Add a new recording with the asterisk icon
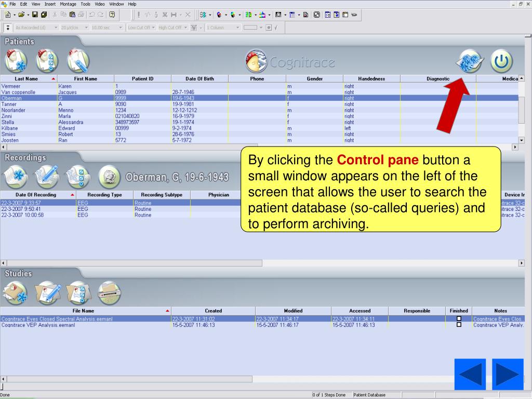The width and height of the screenshot is (532, 399). [16, 177]
